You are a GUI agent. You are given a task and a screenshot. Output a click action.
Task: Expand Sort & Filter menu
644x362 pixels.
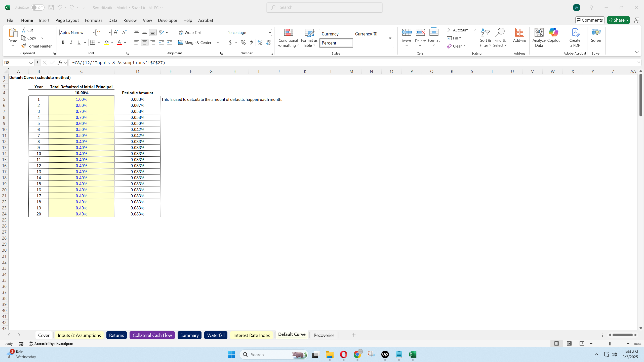485,38
